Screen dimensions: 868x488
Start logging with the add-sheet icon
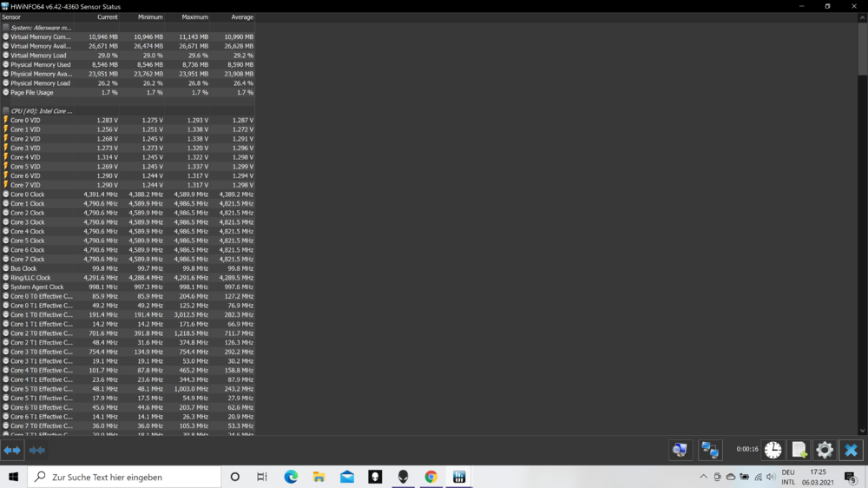pyautogui.click(x=799, y=450)
